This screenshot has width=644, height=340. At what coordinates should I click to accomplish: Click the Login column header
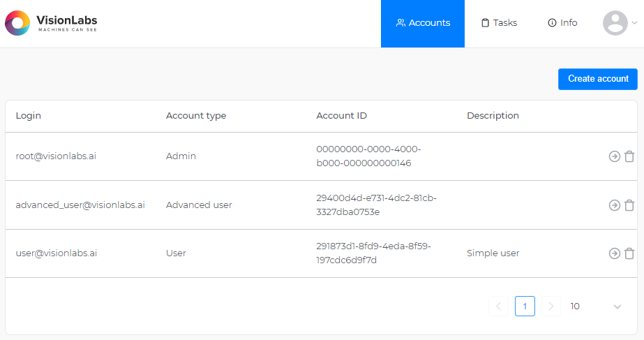[29, 116]
